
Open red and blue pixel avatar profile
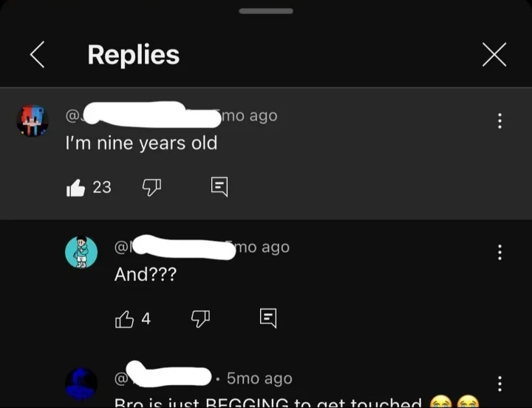pyautogui.click(x=33, y=120)
